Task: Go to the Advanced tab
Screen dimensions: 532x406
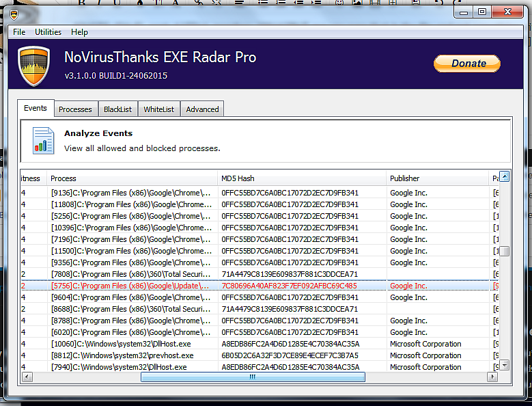Action: tap(202, 109)
